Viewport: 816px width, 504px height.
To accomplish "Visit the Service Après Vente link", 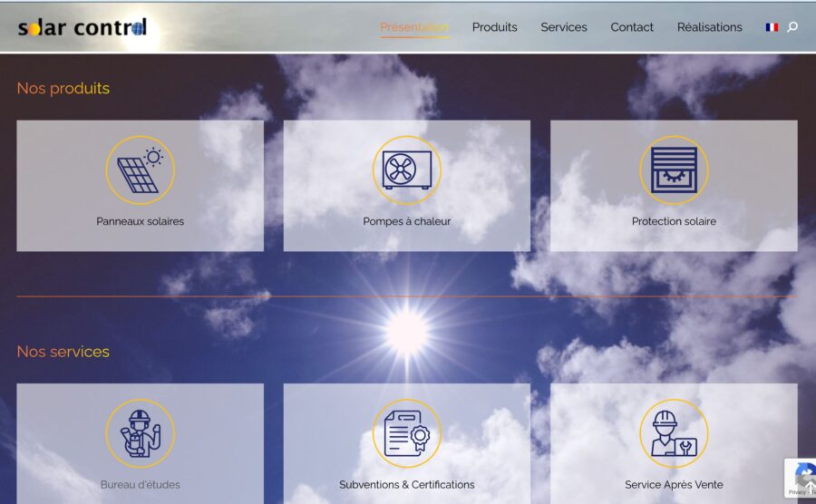I will 674,485.
